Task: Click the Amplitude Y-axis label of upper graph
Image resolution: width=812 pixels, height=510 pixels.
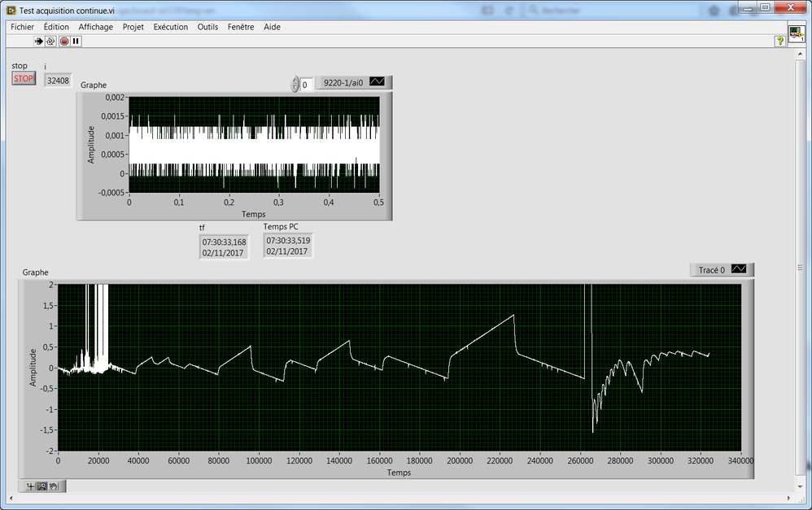Action: [91, 145]
